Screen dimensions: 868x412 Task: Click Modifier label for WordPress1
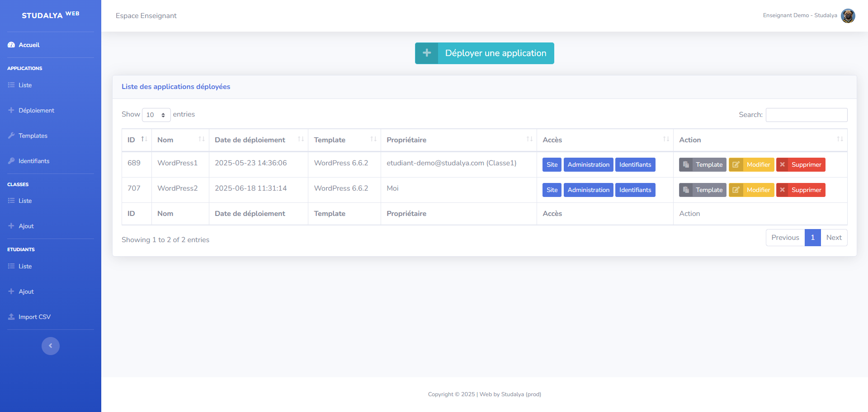[x=758, y=165]
